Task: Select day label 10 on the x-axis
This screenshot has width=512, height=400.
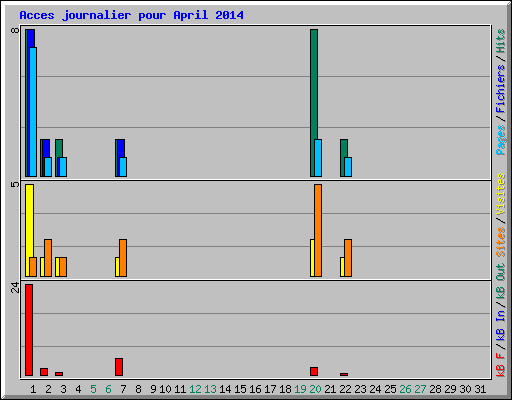Action: pyautogui.click(x=165, y=389)
